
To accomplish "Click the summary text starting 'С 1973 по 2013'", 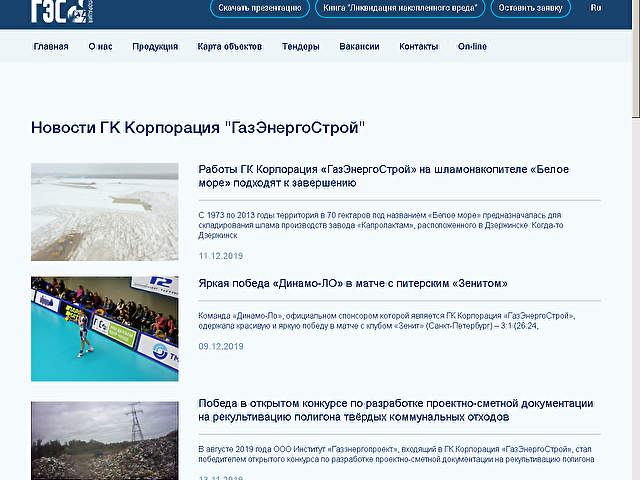I will 381,225.
